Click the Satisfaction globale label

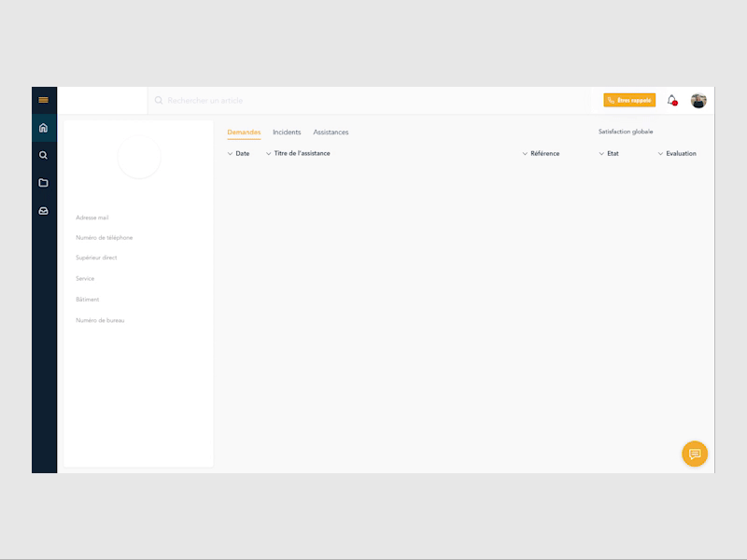(626, 131)
